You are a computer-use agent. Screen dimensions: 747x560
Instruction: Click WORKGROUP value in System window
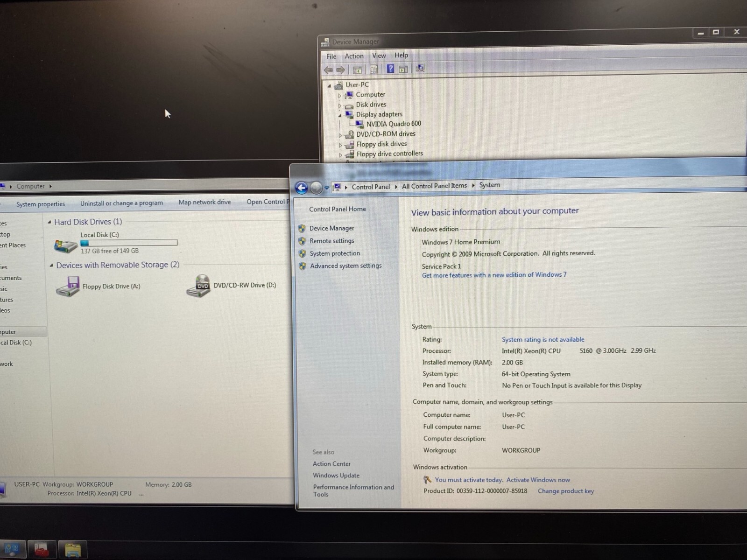tap(521, 450)
